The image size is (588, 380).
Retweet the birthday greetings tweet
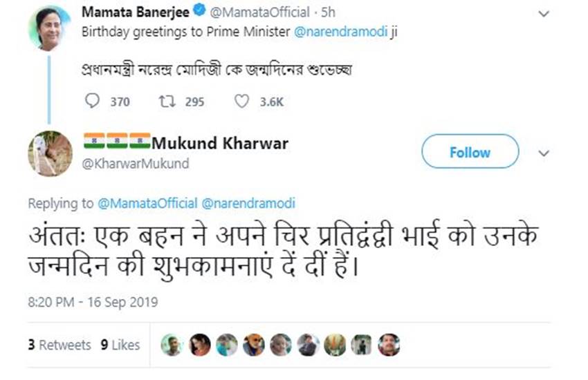click(166, 102)
